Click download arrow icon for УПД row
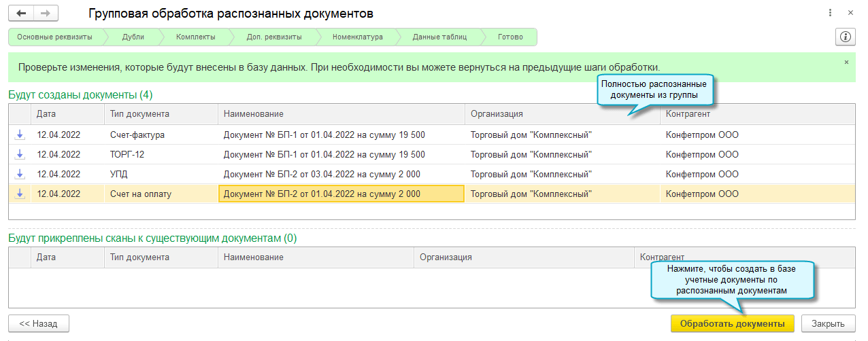Viewport: 868px width, 341px height. [x=20, y=174]
